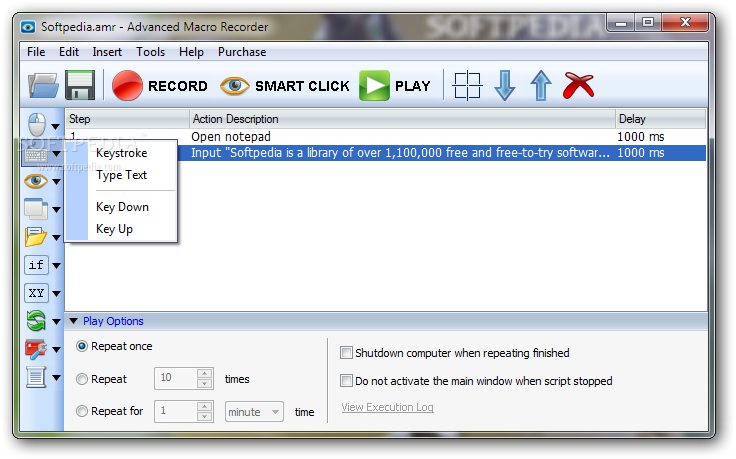Image resolution: width=736 pixels, height=459 pixels.
Task: Open dropdown arrow next to 'if' icon
Action: coord(56,266)
